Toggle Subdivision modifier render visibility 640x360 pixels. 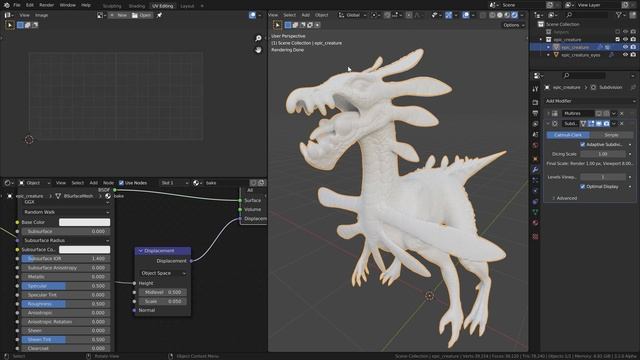tap(607, 124)
